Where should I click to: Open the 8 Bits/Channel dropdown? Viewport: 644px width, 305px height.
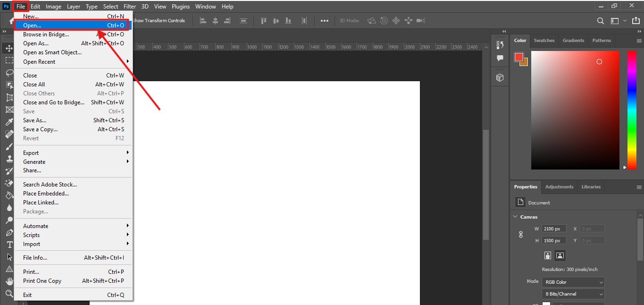tap(573, 294)
